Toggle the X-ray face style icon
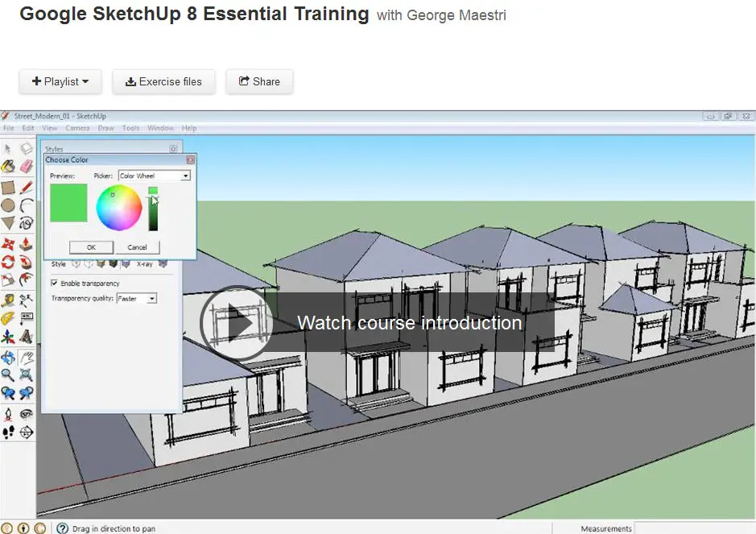 (163, 264)
